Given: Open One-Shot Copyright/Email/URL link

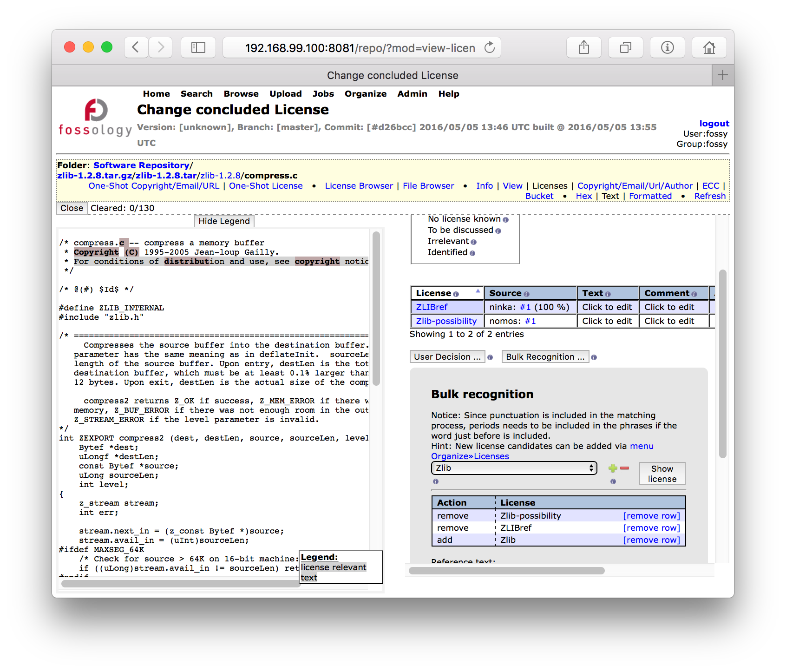Looking at the screenshot, I should [154, 186].
